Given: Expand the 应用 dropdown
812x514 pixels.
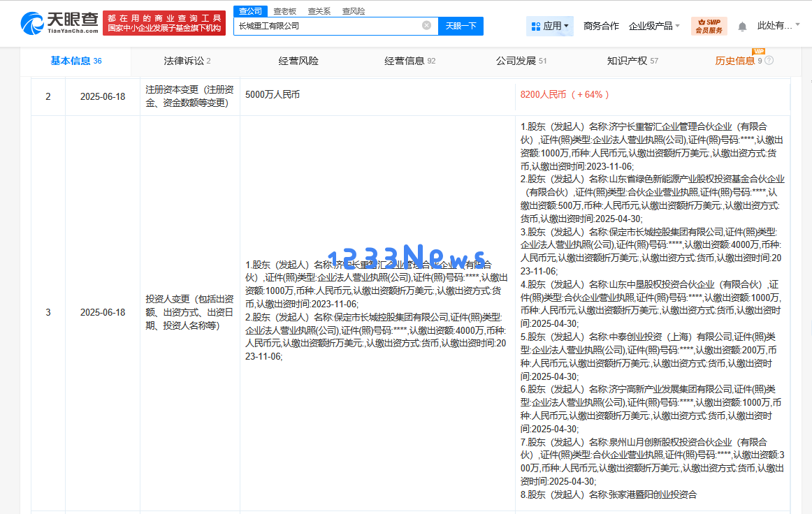Looking at the screenshot, I should pos(566,25).
